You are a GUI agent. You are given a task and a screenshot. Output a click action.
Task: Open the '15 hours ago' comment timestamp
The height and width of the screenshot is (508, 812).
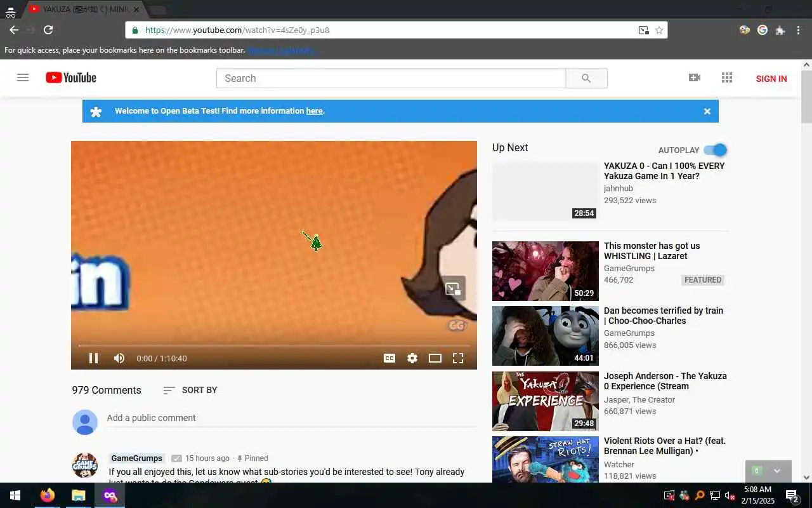coord(207,458)
